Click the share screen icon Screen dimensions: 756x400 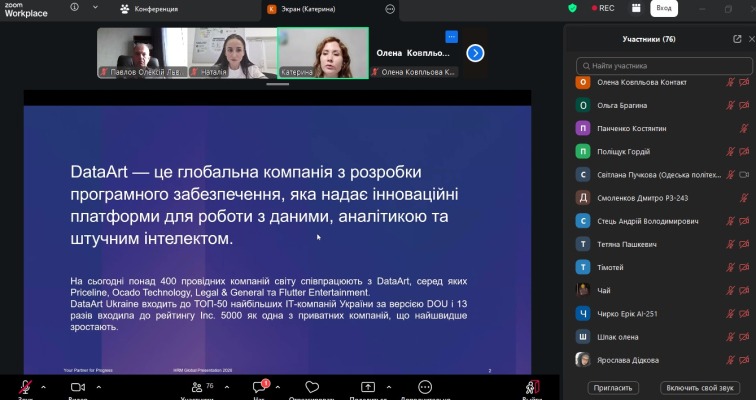tap(368, 387)
